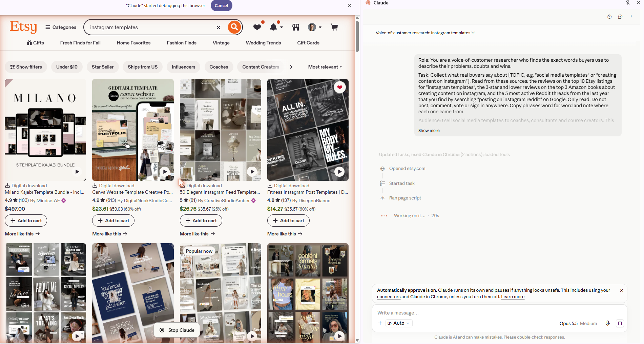Click the Stop Claude button
Screen dimensions: 644x344
click(177, 330)
